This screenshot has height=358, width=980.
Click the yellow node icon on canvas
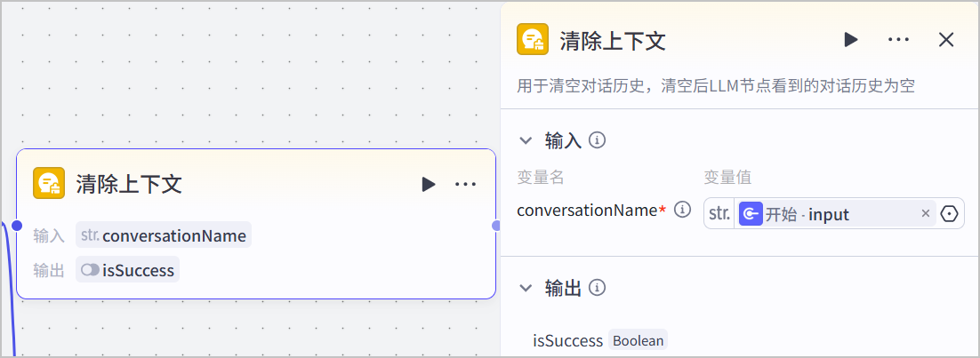49,183
